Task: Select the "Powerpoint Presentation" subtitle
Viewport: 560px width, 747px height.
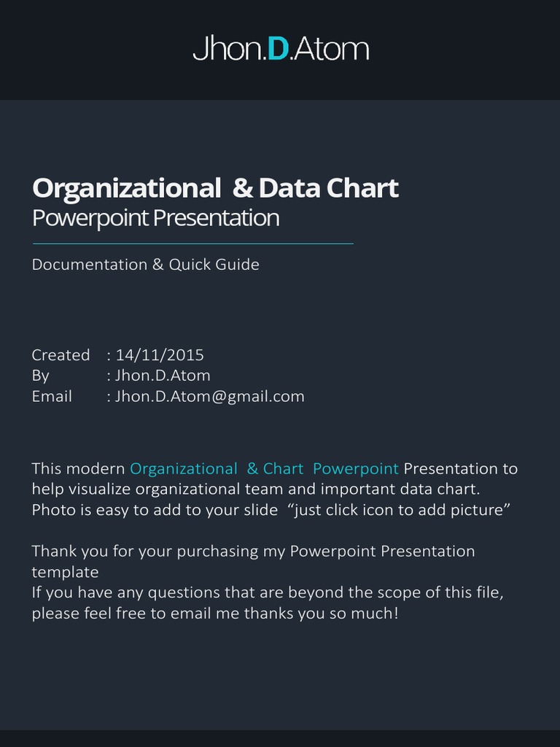Action: coord(155,218)
